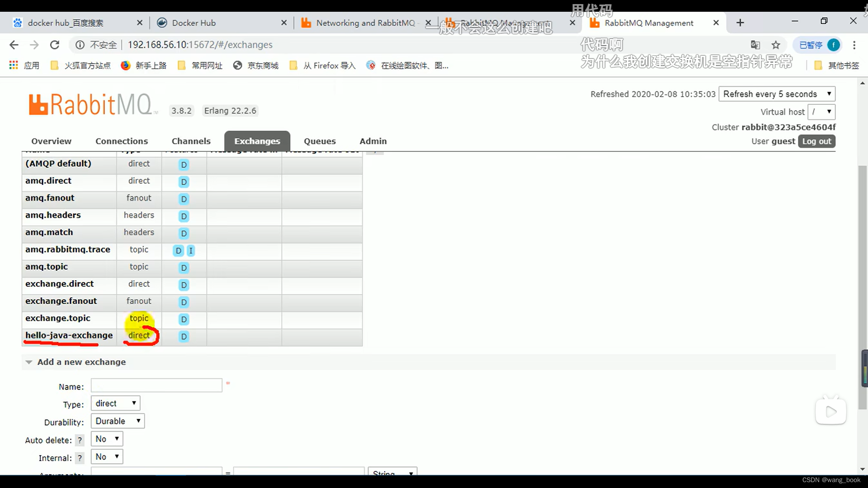Open the amq.match exchange
The width and height of the screenshot is (868, 488).
(x=49, y=232)
